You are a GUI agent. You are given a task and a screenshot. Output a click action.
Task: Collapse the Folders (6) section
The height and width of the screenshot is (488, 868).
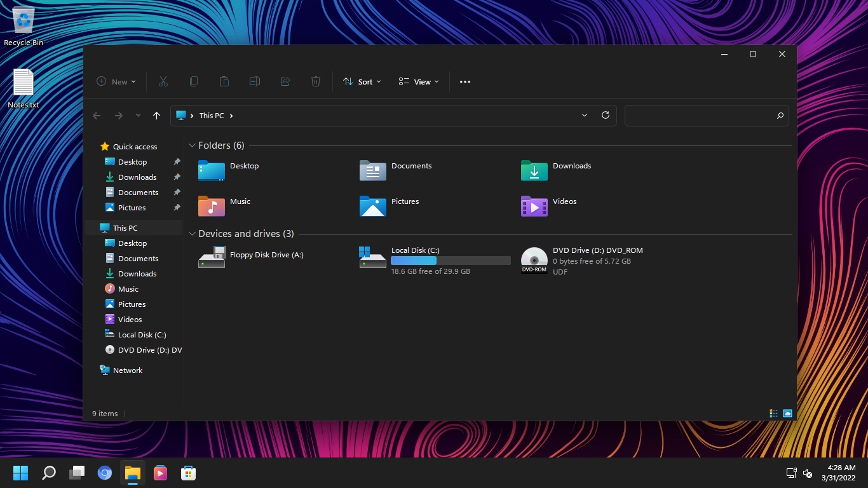click(192, 145)
